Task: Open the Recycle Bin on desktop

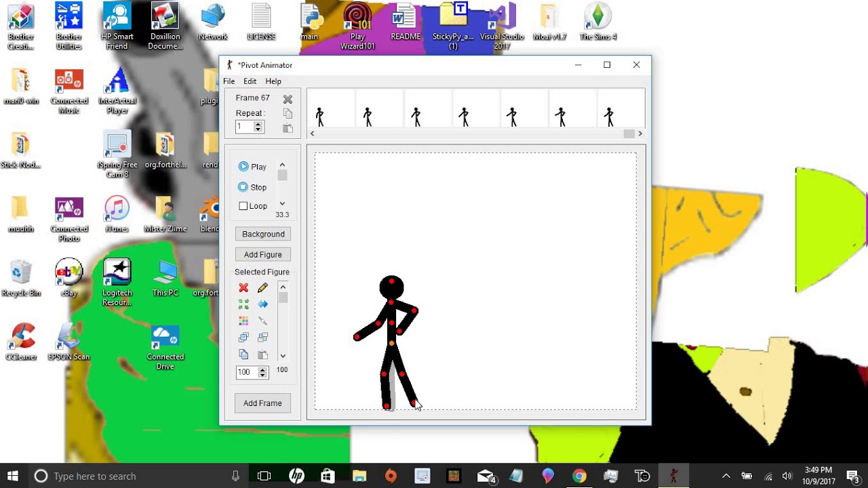Action: (x=21, y=278)
